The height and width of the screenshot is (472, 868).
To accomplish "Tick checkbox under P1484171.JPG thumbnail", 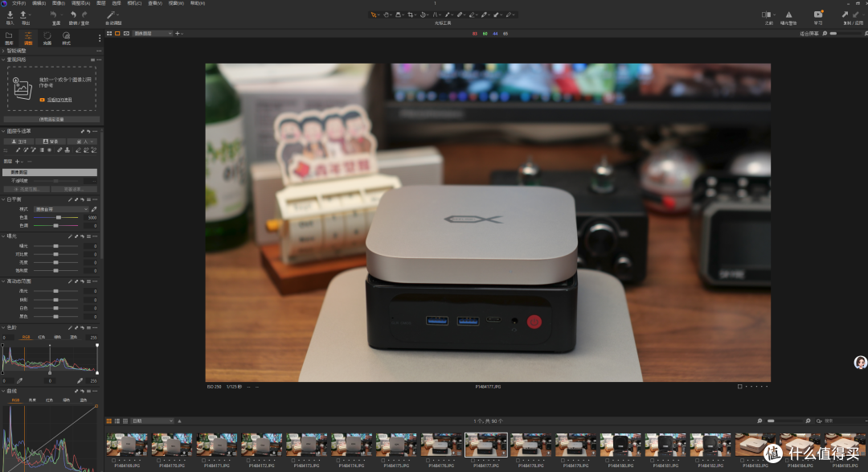I will click(203, 461).
